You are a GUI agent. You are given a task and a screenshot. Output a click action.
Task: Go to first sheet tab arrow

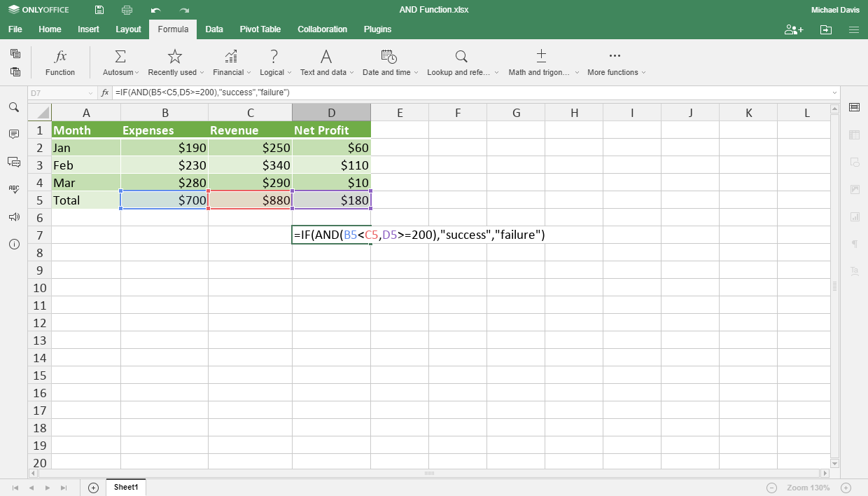click(15, 488)
